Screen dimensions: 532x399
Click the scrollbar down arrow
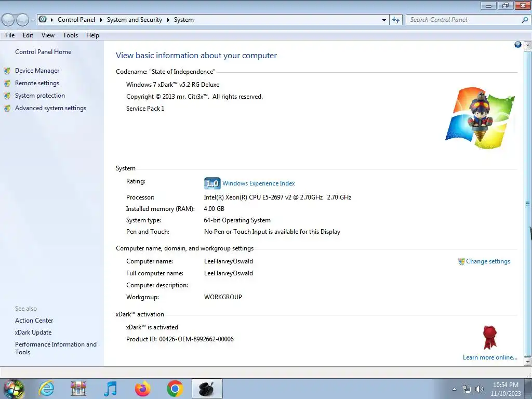point(528,362)
